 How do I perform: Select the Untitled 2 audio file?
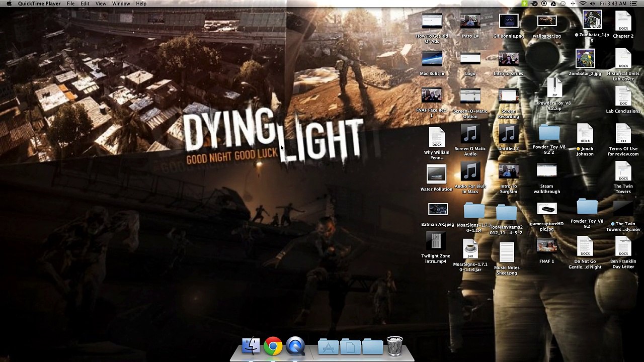(x=508, y=134)
